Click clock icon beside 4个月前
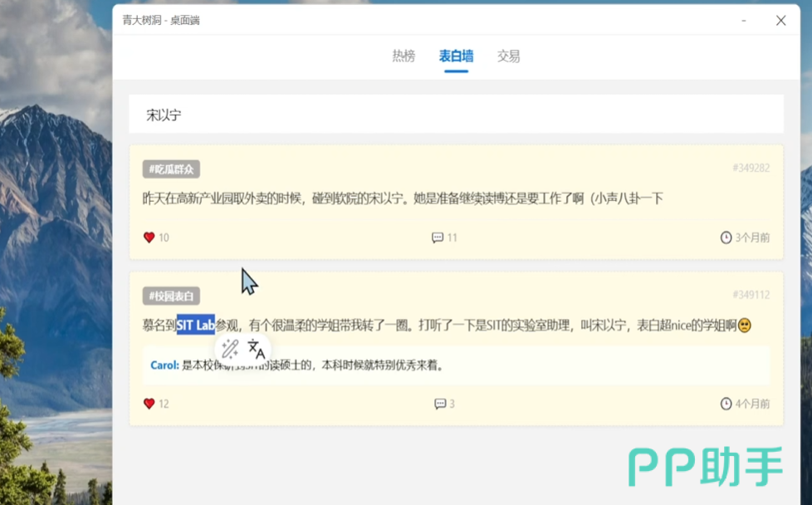Viewport: 812px width, 505px height. click(726, 404)
